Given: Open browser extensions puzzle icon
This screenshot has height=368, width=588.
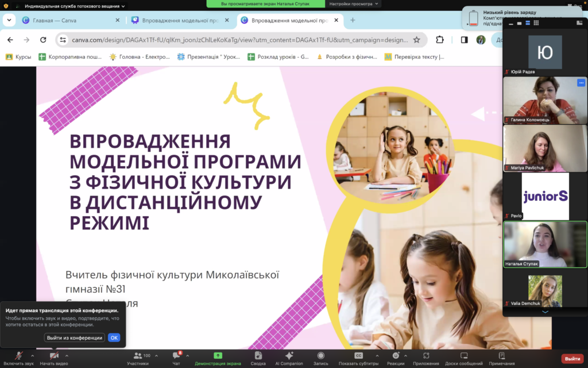Looking at the screenshot, I should point(439,40).
